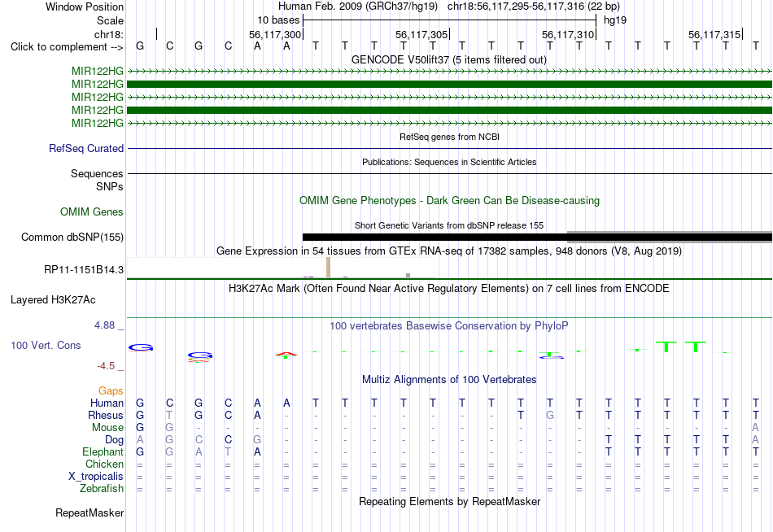This screenshot has height=532, width=773.
Task: Click the 'SNPs' track label
Action: [110, 187]
